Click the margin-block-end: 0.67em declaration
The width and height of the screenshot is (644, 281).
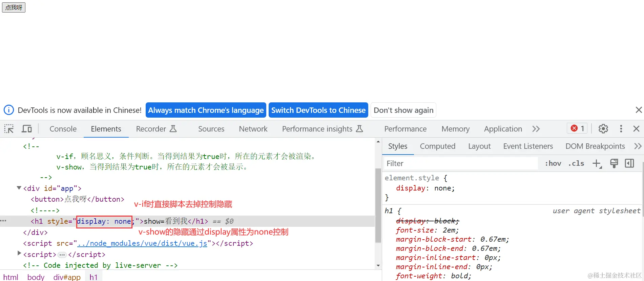pos(448,248)
